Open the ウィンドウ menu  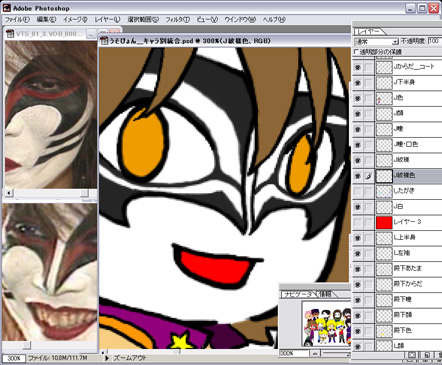coord(240,20)
